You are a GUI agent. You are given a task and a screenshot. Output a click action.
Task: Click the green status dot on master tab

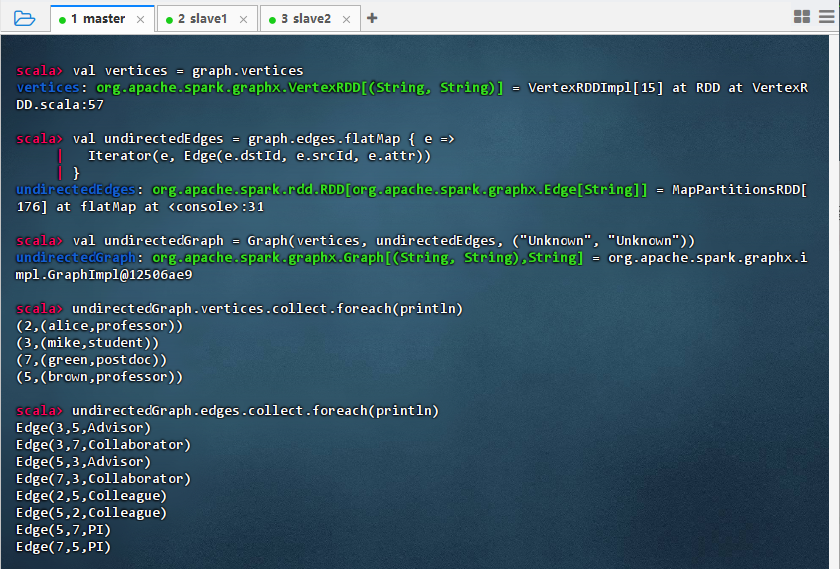pos(62,20)
